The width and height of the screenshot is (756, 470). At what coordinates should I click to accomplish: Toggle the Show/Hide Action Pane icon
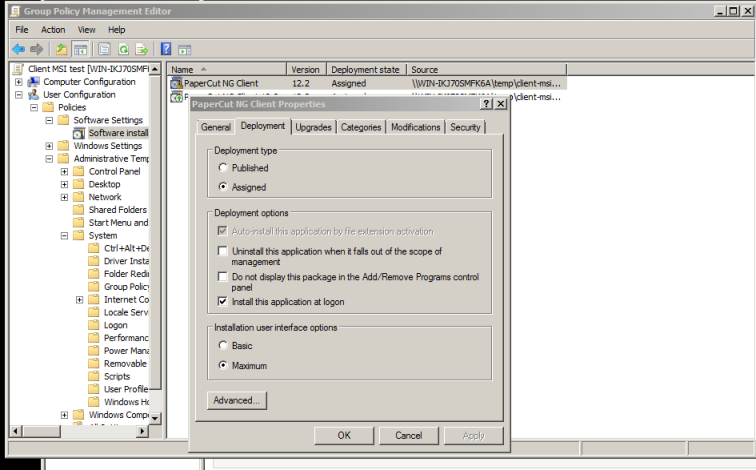185,49
